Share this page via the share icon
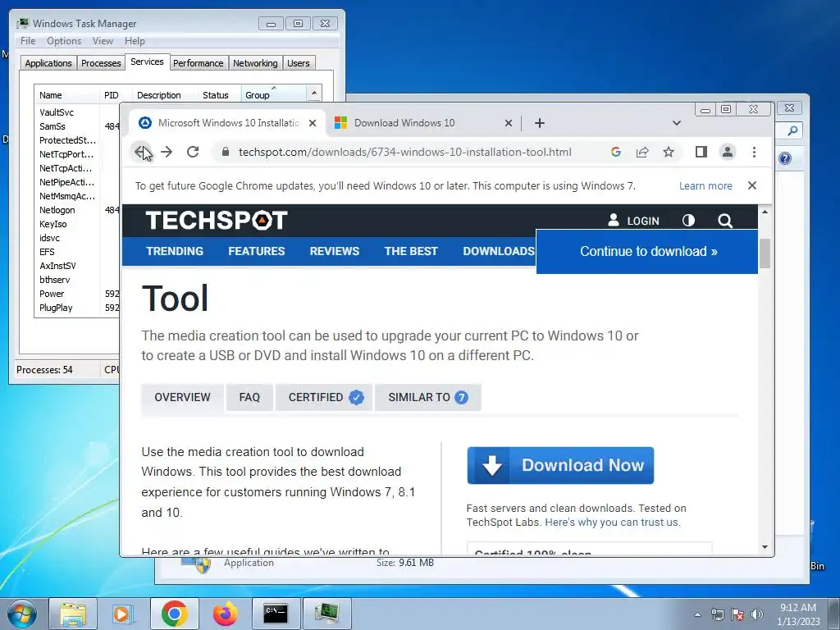 tap(642, 152)
